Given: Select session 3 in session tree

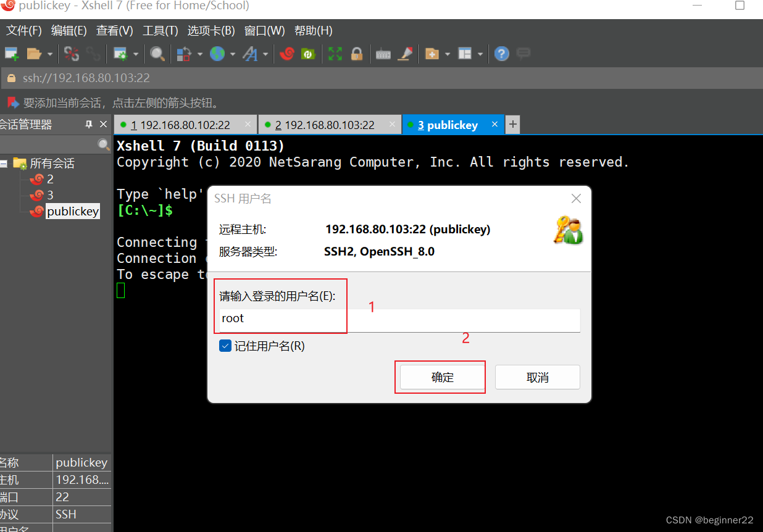Looking at the screenshot, I should pos(50,195).
